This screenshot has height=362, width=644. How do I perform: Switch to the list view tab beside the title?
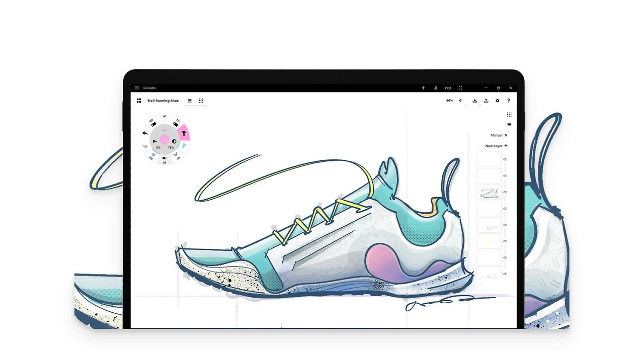coord(190,101)
